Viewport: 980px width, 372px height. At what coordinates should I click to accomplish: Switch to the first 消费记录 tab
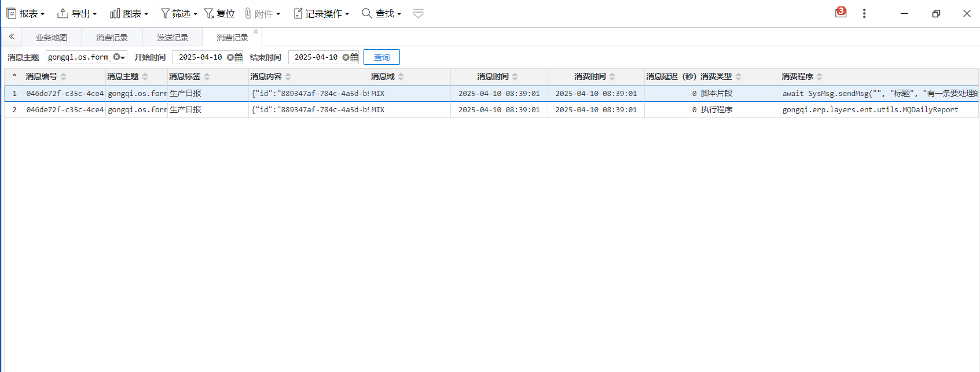click(112, 38)
